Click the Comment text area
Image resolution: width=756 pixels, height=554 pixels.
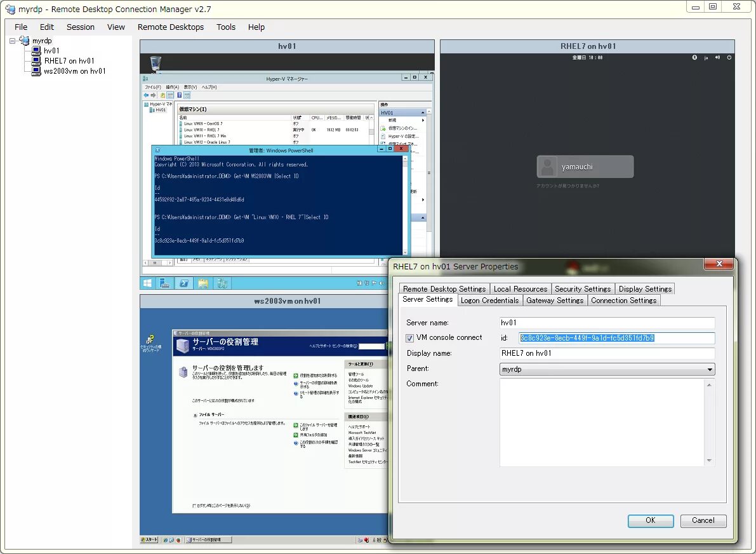coord(602,422)
